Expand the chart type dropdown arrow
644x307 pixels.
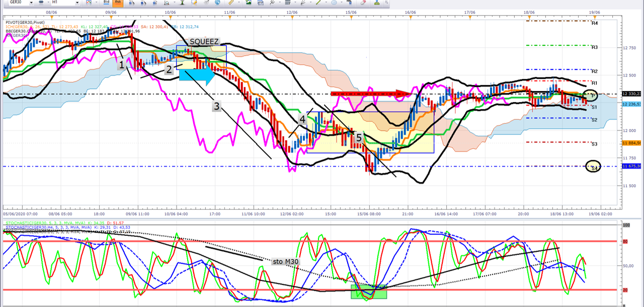[x=96, y=3]
